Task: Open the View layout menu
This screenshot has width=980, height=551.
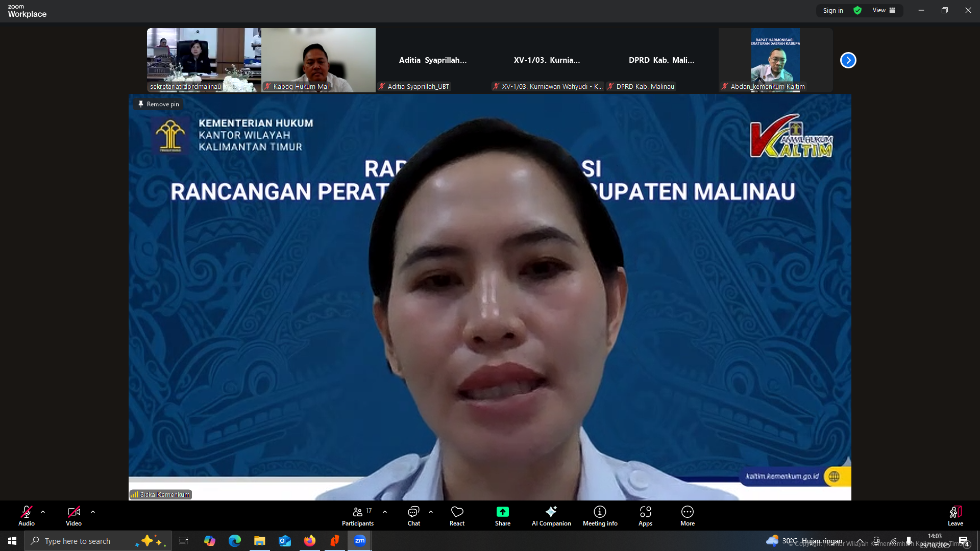Action: coord(884,10)
